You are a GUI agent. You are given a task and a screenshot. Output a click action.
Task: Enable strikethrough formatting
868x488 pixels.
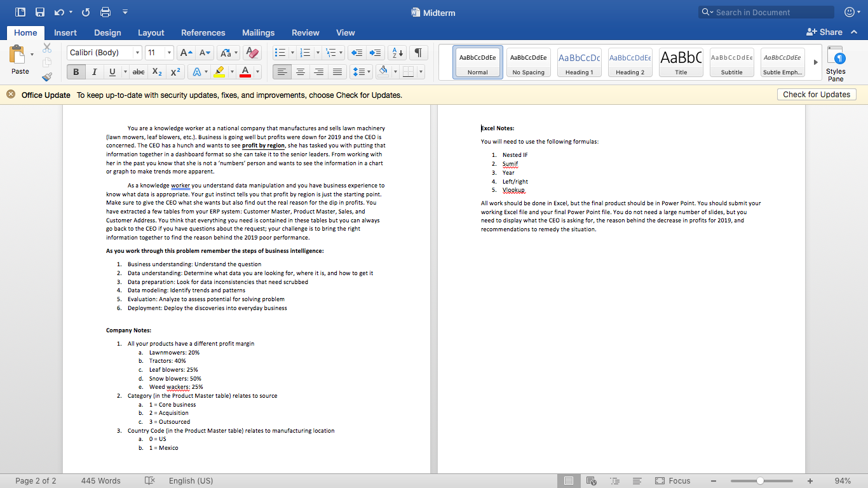[x=138, y=72]
